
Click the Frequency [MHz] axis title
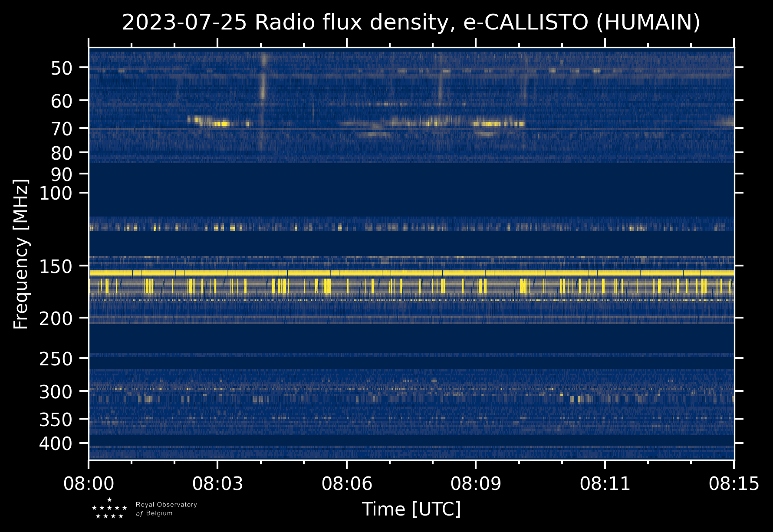tap(21, 254)
